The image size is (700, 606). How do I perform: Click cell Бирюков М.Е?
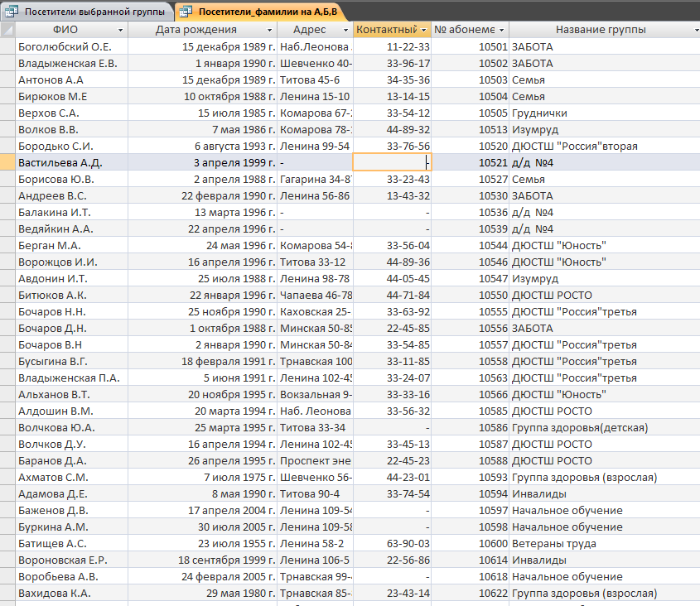point(71,96)
